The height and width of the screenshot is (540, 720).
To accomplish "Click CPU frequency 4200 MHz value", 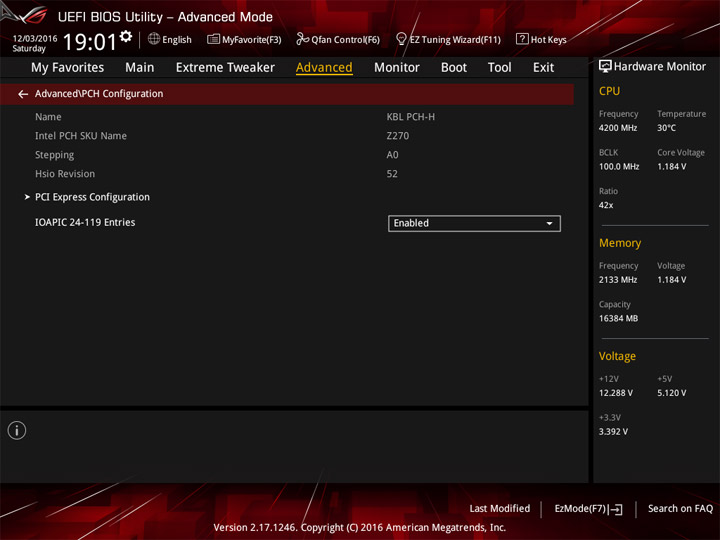I will tap(618, 128).
